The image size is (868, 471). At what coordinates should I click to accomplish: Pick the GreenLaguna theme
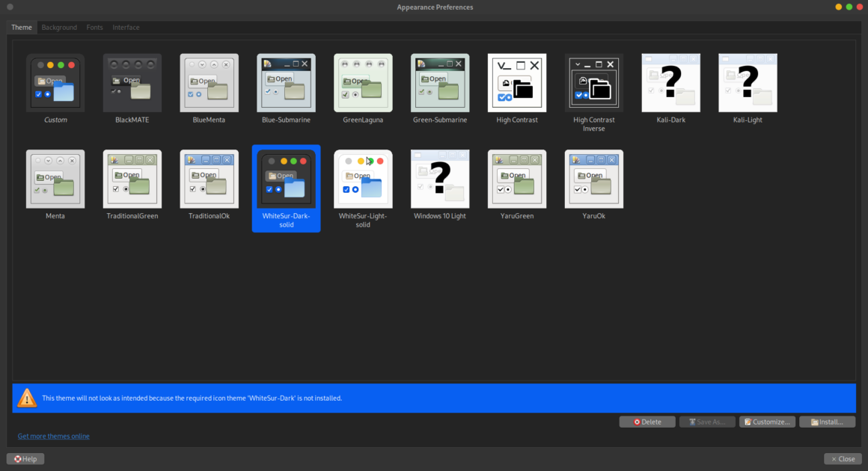pyautogui.click(x=363, y=82)
